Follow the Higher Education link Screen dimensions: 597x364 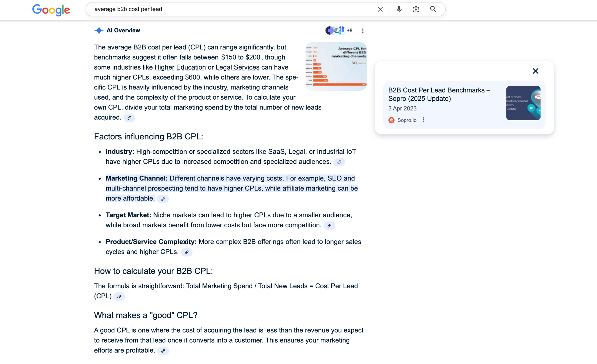(x=180, y=67)
